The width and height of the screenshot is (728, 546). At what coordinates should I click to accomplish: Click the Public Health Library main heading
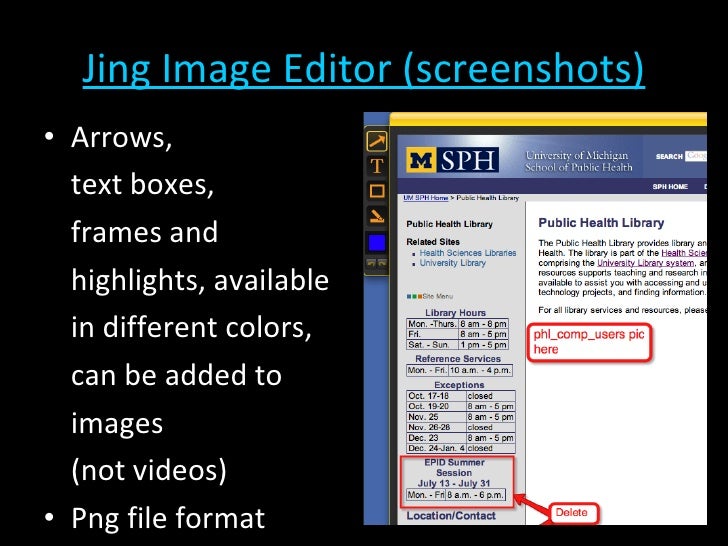[x=601, y=223]
